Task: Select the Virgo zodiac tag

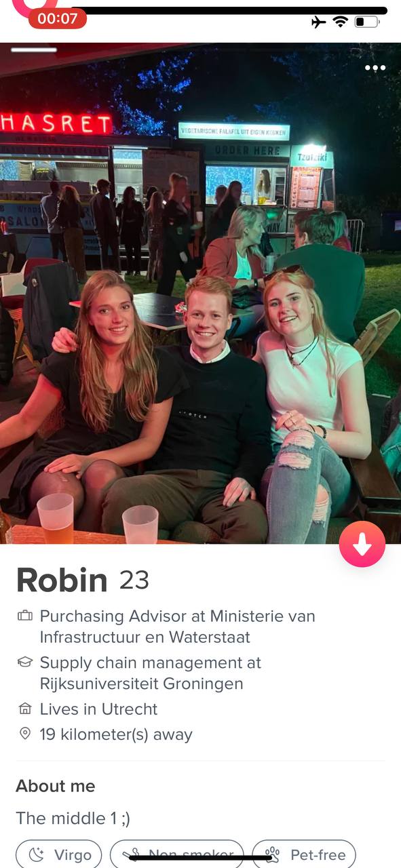Action: pyautogui.click(x=59, y=854)
